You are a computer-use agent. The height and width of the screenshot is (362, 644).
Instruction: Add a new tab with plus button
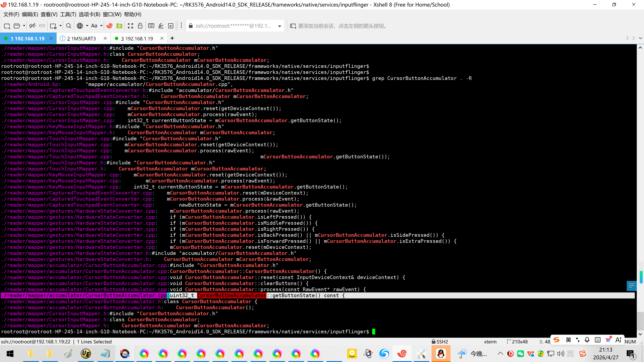(172, 38)
